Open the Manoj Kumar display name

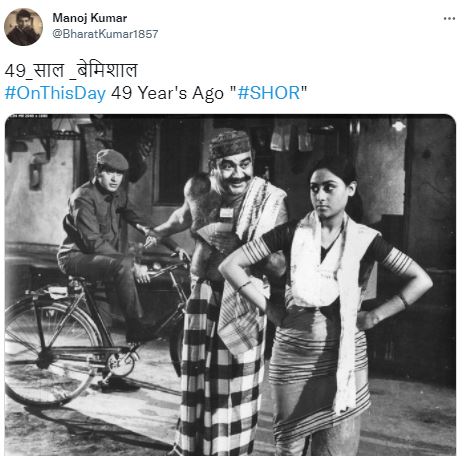pyautogui.click(x=90, y=18)
